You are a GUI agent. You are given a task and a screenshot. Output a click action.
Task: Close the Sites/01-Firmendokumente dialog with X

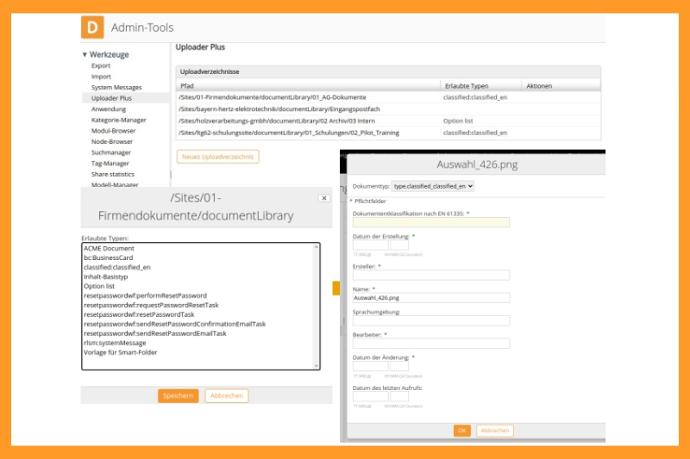coord(323,199)
